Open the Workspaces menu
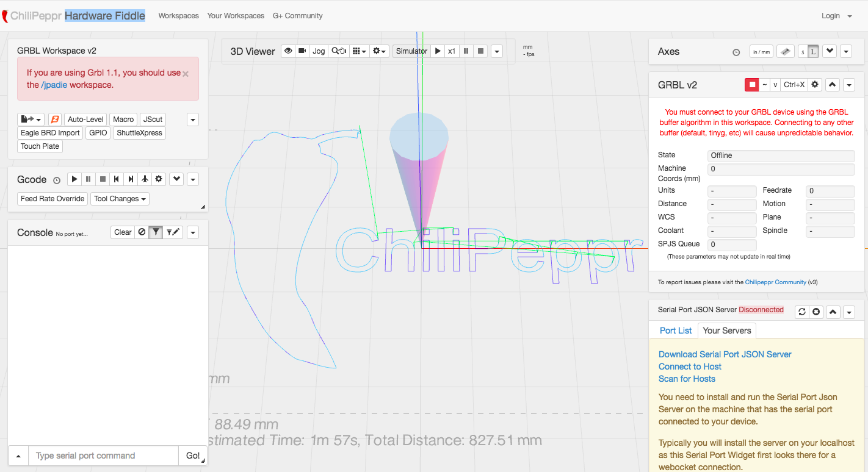The width and height of the screenshot is (868, 472). [x=178, y=16]
